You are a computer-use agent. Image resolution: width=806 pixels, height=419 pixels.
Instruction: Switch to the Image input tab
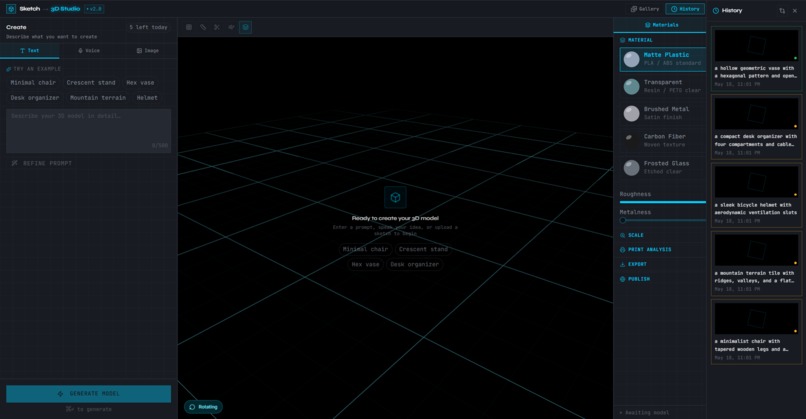(x=148, y=50)
